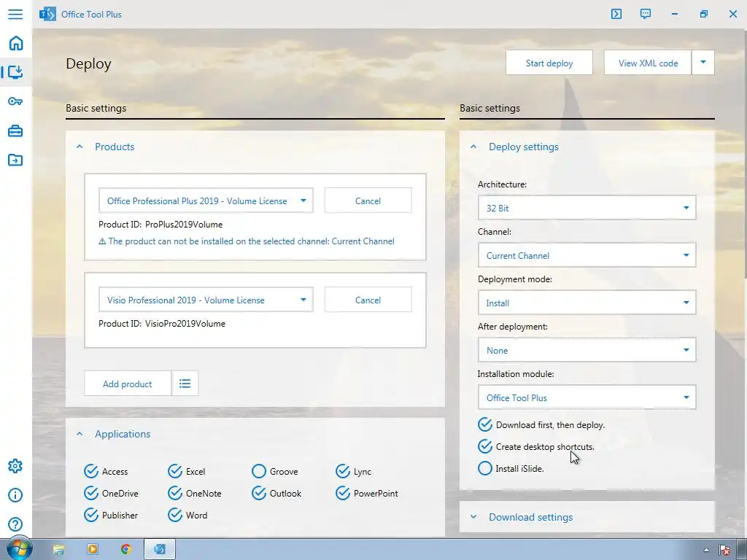Screen dimensions: 747x560
Task: Launch media player from taskbar
Action: [x=93, y=550]
